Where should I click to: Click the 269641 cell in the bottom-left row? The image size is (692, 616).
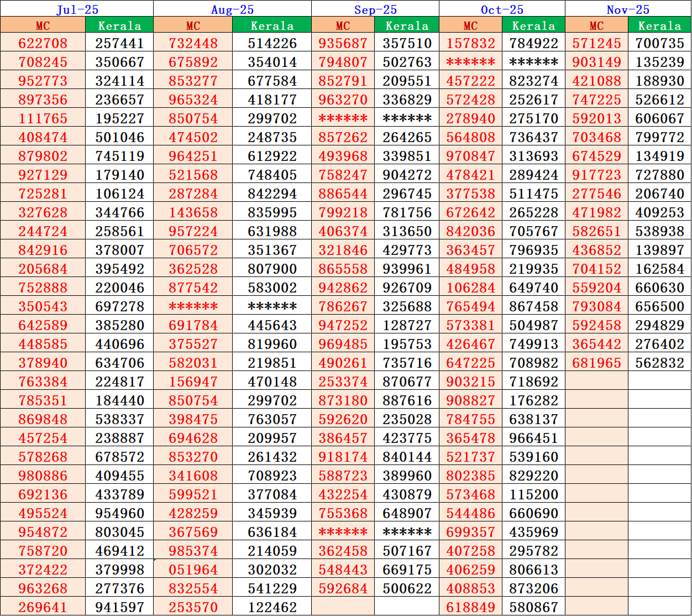tap(43, 606)
